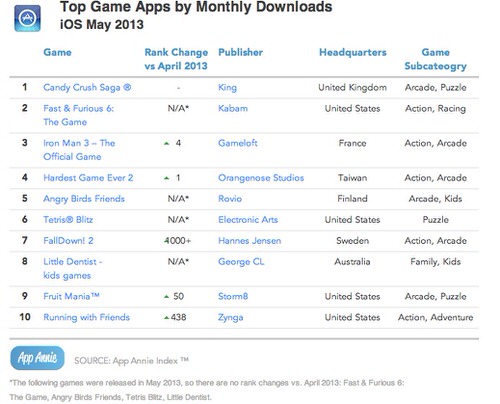Open the Orangenose Studios publisher link

click(x=261, y=178)
